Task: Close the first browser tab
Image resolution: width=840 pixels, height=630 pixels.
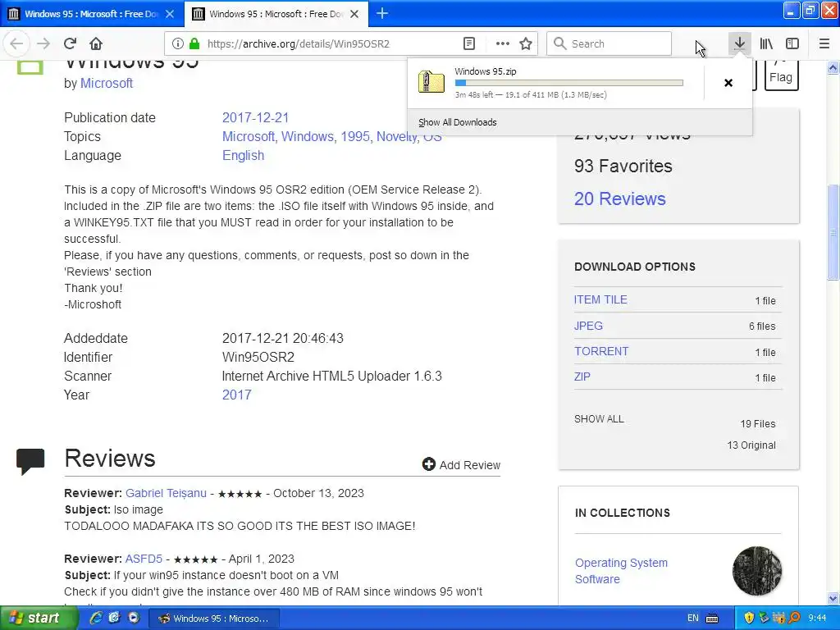Action: 170,14
